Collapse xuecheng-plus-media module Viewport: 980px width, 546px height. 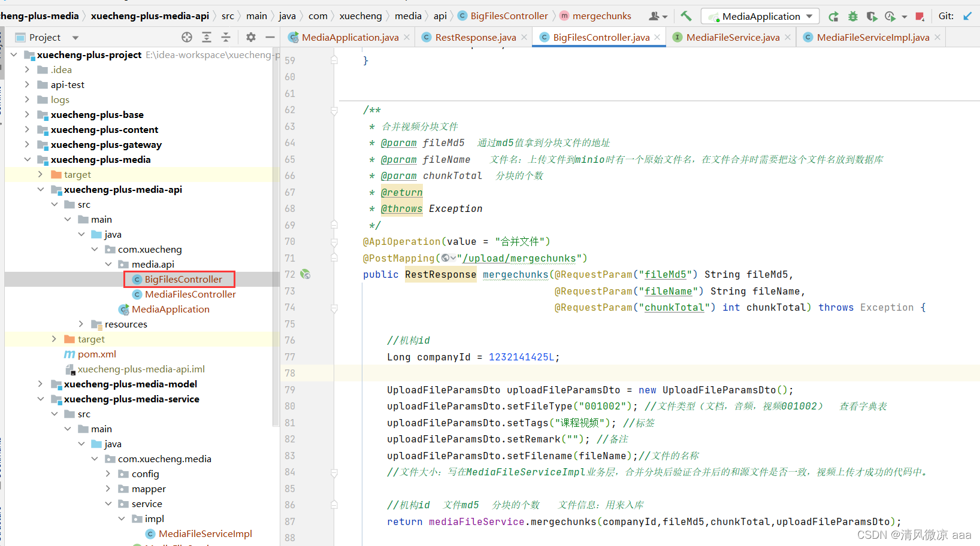27,159
